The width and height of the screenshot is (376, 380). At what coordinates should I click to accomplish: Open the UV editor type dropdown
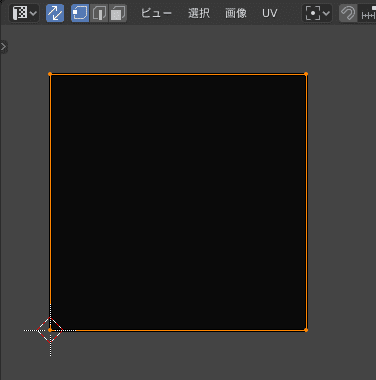coord(24,13)
